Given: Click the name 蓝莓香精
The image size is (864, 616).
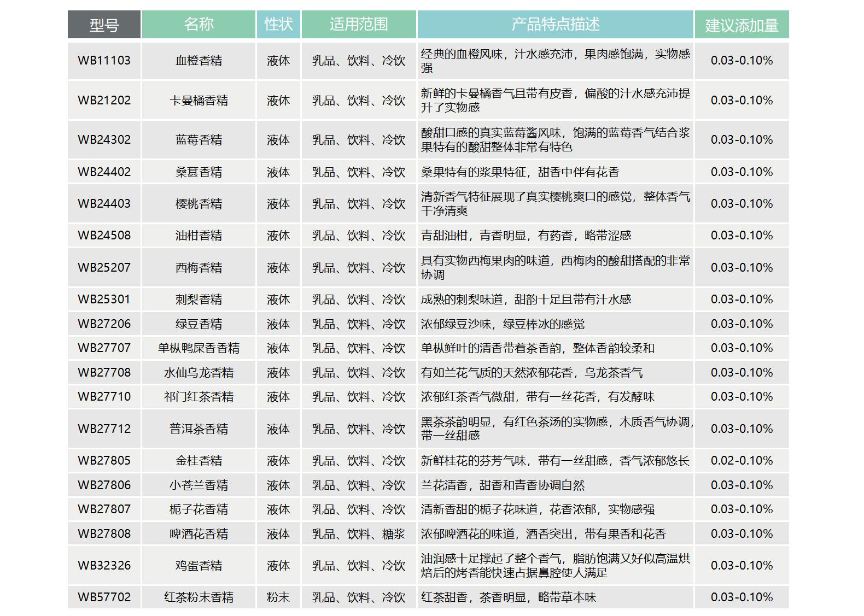Looking at the screenshot, I should (x=199, y=140).
